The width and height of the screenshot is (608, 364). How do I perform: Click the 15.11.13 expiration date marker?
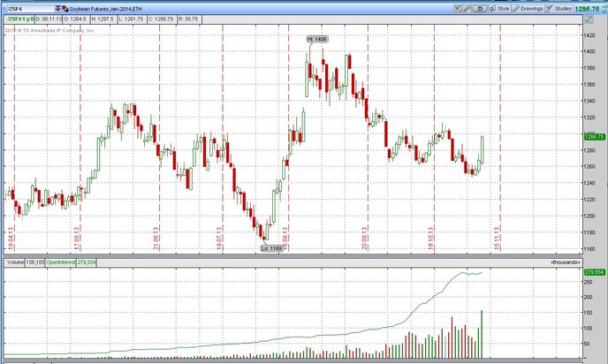[x=497, y=239]
